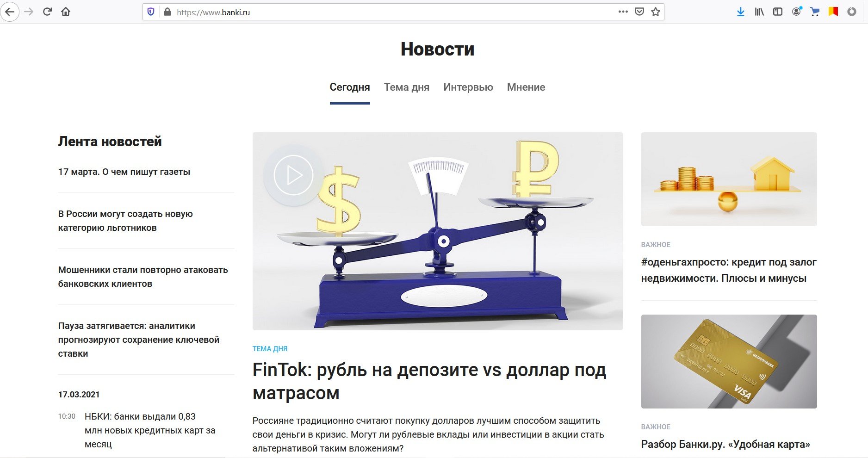The height and width of the screenshot is (458, 868).
Task: Go to browser home page icon
Action: click(66, 12)
